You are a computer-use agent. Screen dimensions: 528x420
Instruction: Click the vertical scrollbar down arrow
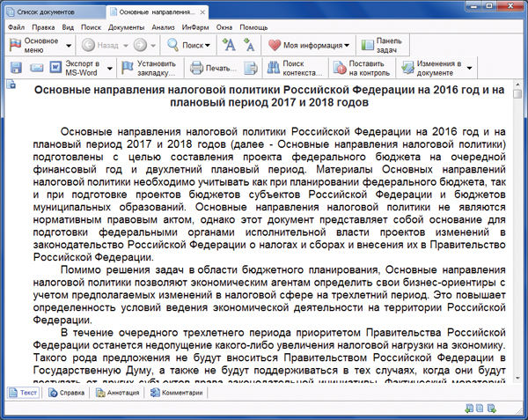click(x=517, y=377)
